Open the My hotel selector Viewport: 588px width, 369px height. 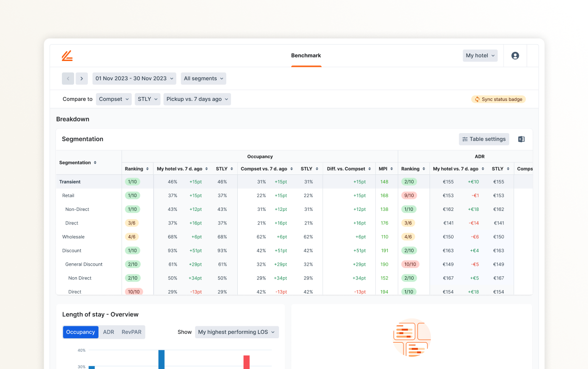pos(480,55)
